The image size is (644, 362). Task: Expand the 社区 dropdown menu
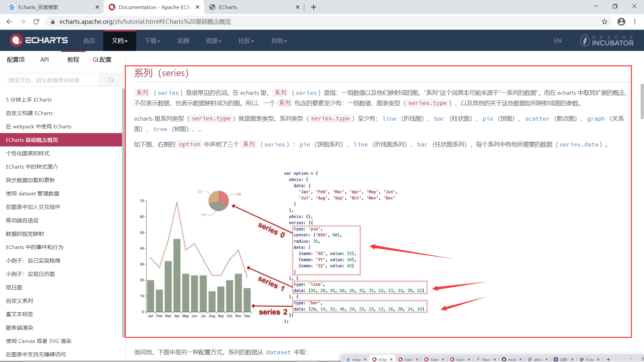pos(246,41)
